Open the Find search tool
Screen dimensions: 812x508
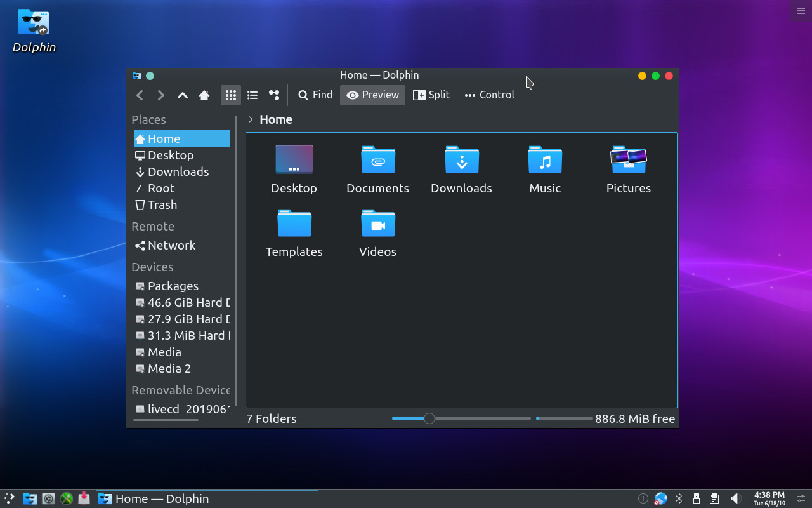315,95
